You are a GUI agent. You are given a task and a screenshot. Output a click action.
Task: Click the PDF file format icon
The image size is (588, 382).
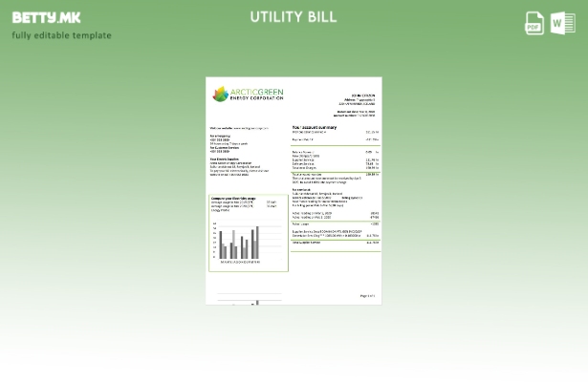[534, 23]
